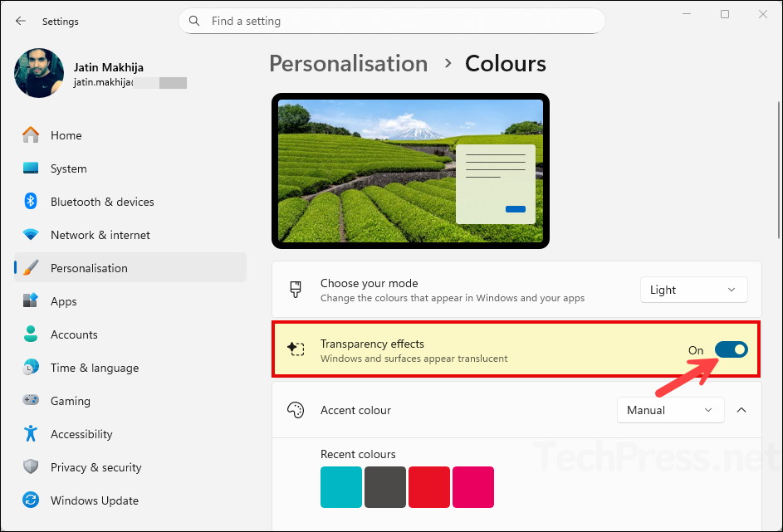Open the Jatin Makhija profile picture
This screenshot has width=783, height=532.
(x=39, y=73)
